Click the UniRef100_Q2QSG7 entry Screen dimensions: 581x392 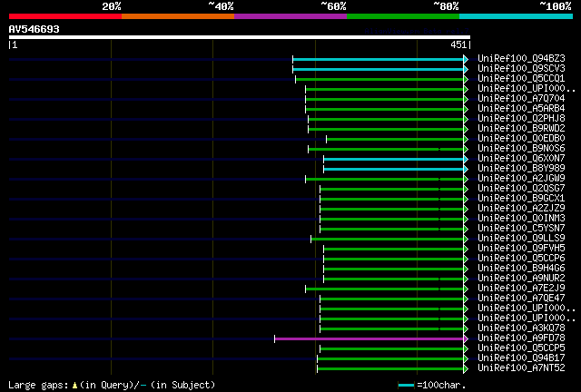click(x=521, y=189)
